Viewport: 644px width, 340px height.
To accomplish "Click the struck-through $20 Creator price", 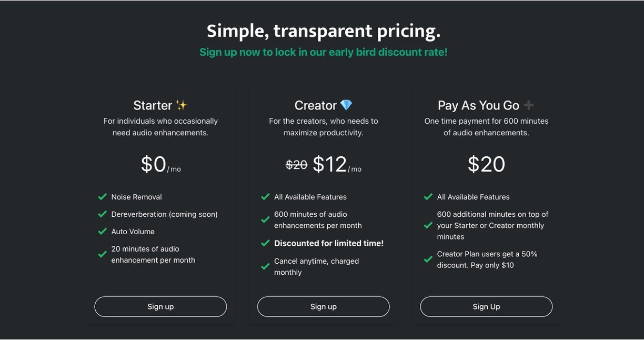I will click(x=296, y=165).
